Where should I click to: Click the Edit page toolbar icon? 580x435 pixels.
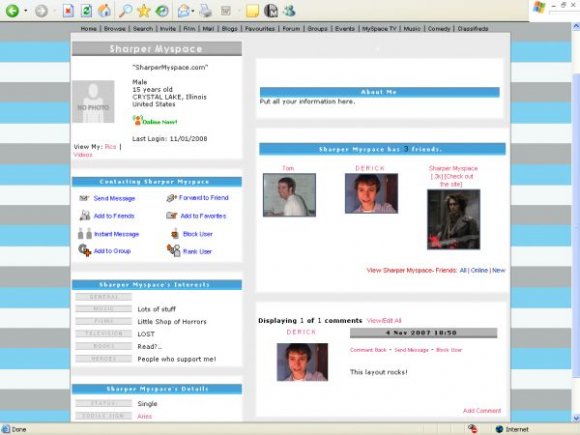(226, 11)
